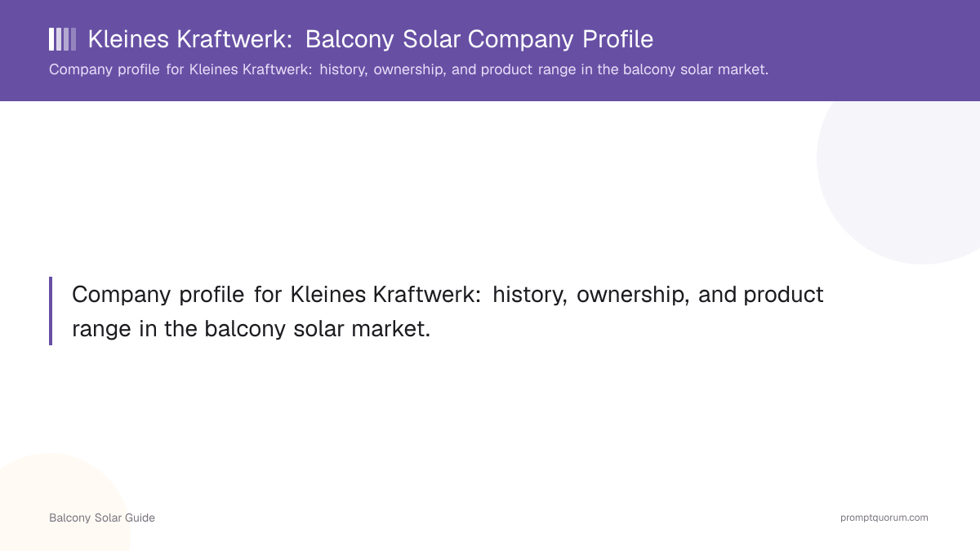Click "balcony solar market." in header subtitle
The image size is (980, 551).
tap(696, 69)
